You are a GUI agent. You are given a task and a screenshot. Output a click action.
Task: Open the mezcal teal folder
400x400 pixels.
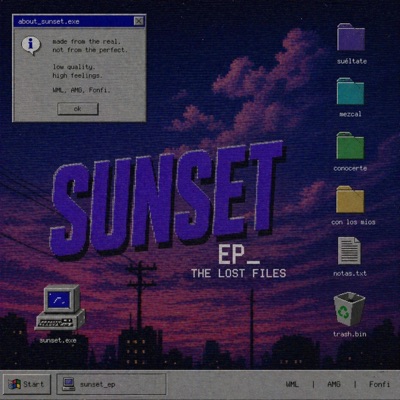pyautogui.click(x=350, y=91)
